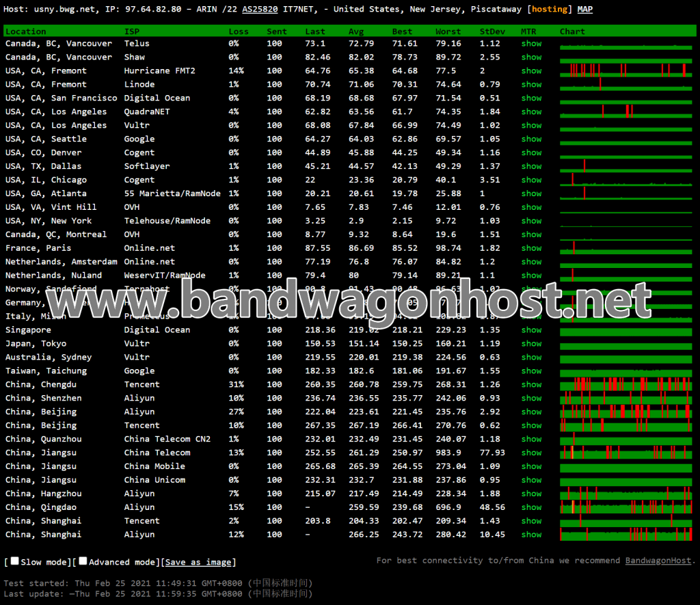Show MTR for Taichung Google row
Image resolution: width=700 pixels, height=605 pixels.
coord(531,371)
